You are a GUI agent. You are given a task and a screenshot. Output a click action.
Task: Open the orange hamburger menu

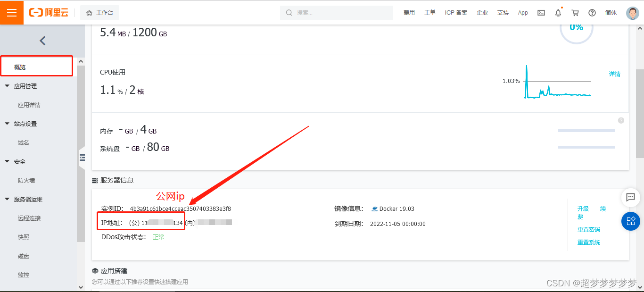click(12, 12)
